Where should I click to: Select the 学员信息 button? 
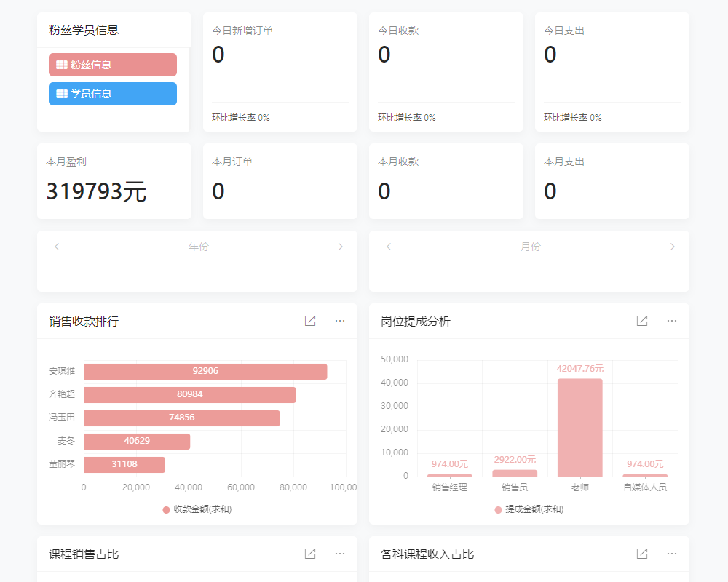112,94
